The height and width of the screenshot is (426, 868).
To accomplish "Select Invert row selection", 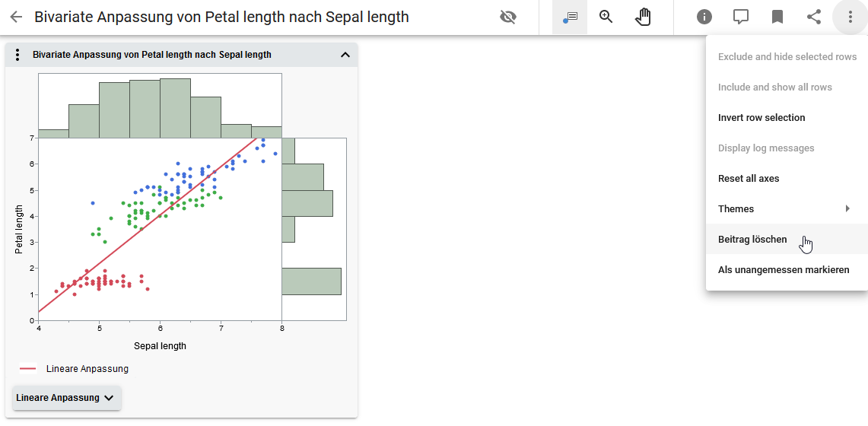I will (x=761, y=118).
